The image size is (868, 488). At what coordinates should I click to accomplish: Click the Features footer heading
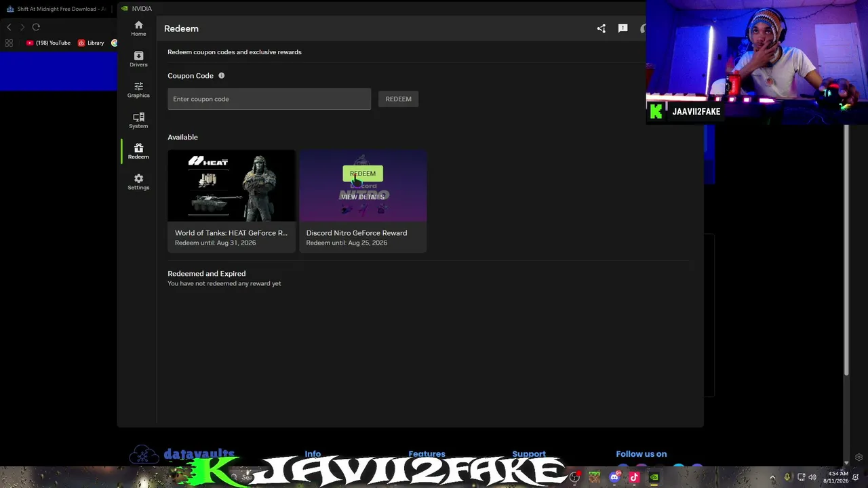(x=427, y=454)
